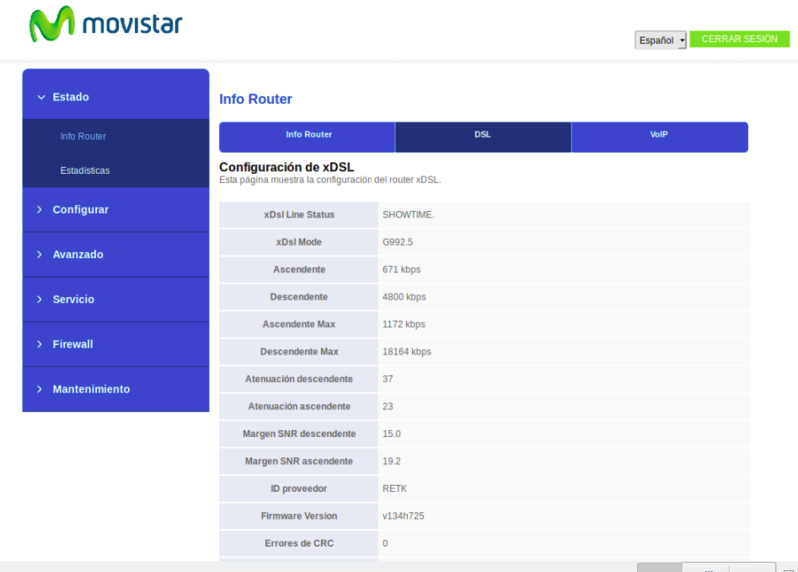
Task: Open the Español language dropdown
Action: tap(660, 40)
